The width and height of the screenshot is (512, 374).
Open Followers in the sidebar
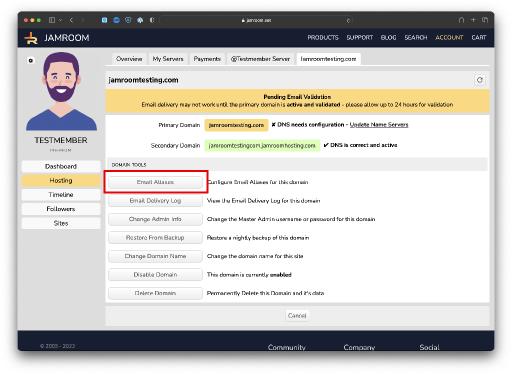pyautogui.click(x=61, y=209)
